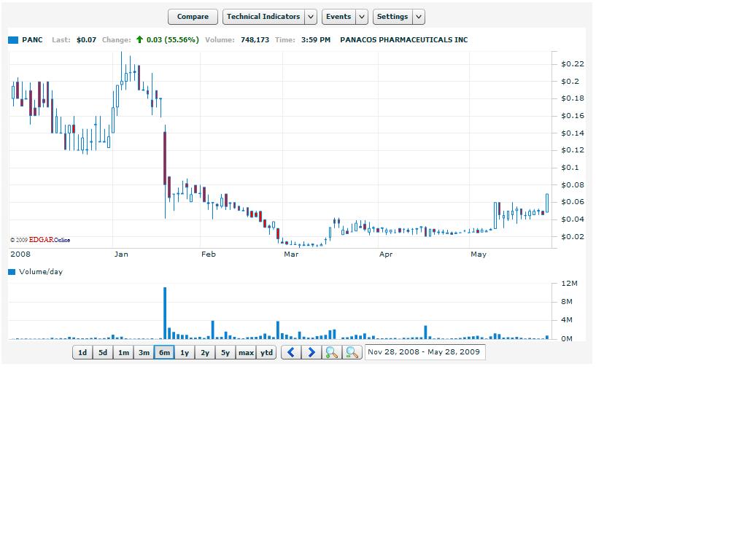Select the 1y time range
Screen dimensions: 747x560
pyautogui.click(x=185, y=352)
